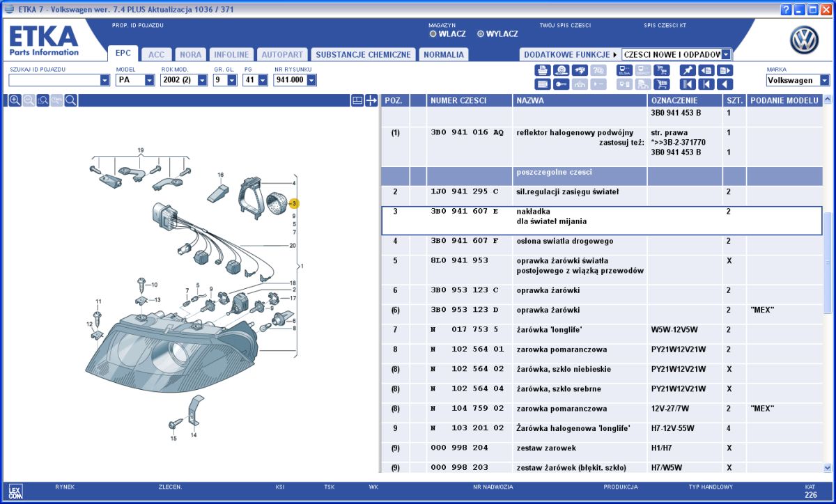Click the LexCom logo in status bar
This screenshot has height=504, width=836.
(x=16, y=491)
